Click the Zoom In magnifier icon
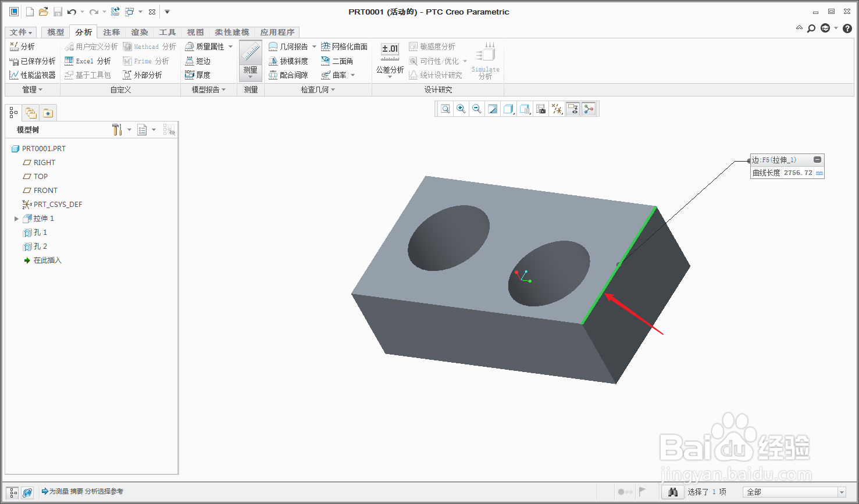 [461, 109]
